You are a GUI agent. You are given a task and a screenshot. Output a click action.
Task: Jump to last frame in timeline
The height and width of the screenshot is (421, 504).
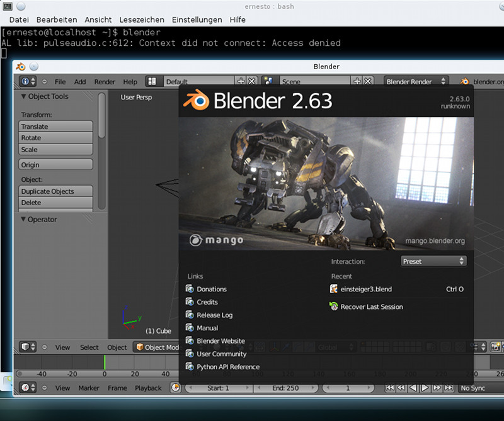coord(449,388)
